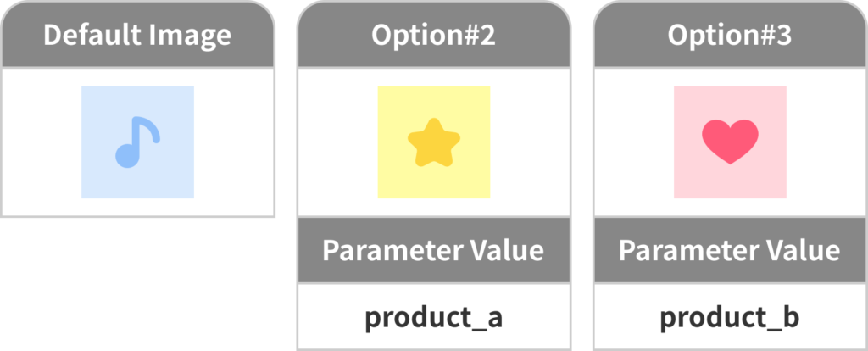Select the product_b parameter value
This screenshot has height=351, width=868.
coord(730,317)
